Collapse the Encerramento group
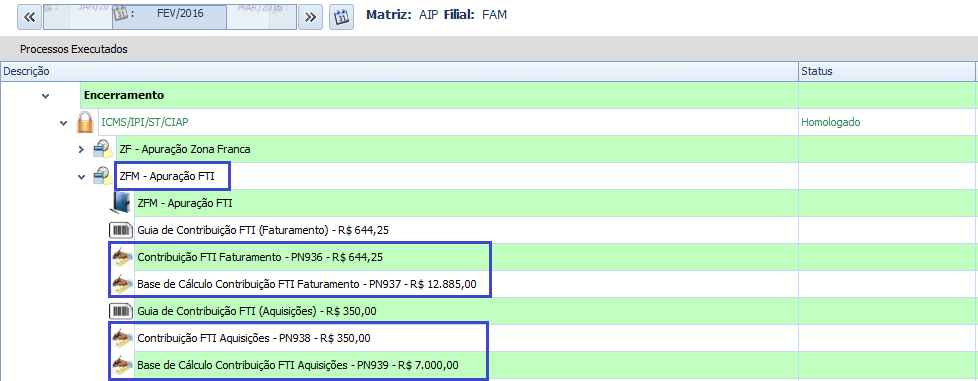The image size is (978, 381). 45,96
